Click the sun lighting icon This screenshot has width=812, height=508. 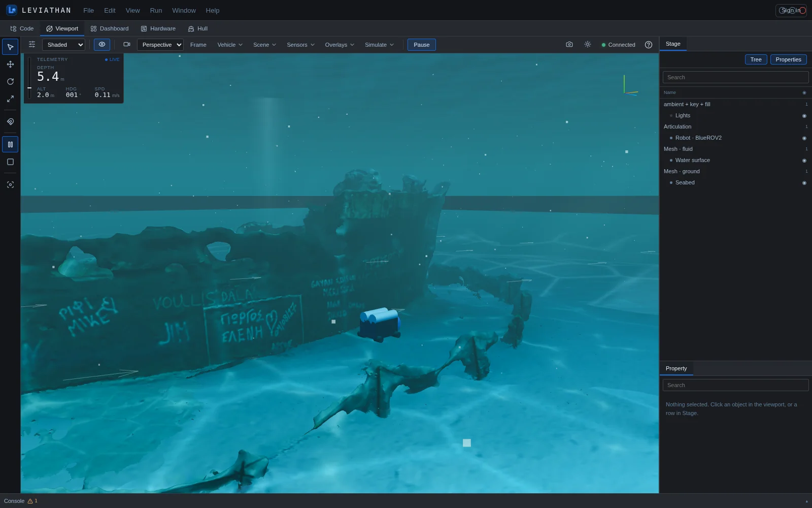(x=588, y=44)
